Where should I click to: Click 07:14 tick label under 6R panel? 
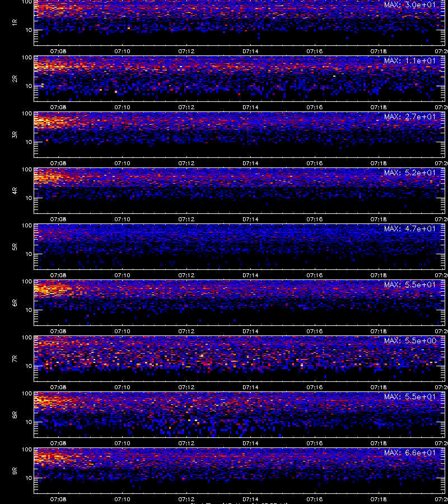[250, 331]
